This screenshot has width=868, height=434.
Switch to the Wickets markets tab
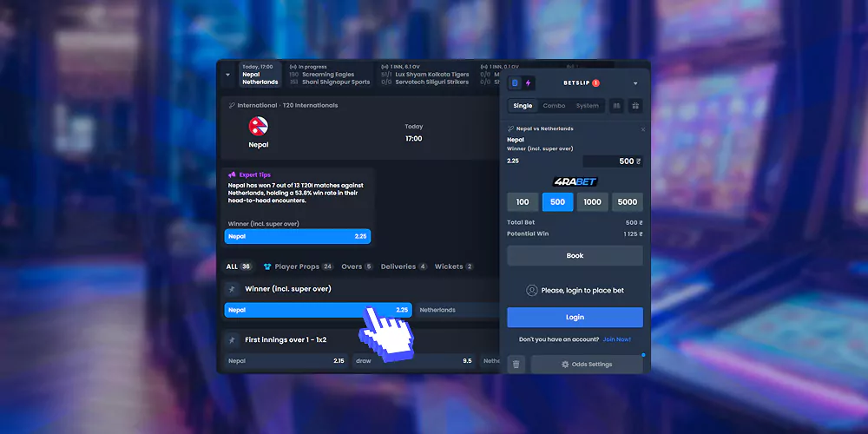[454, 266]
